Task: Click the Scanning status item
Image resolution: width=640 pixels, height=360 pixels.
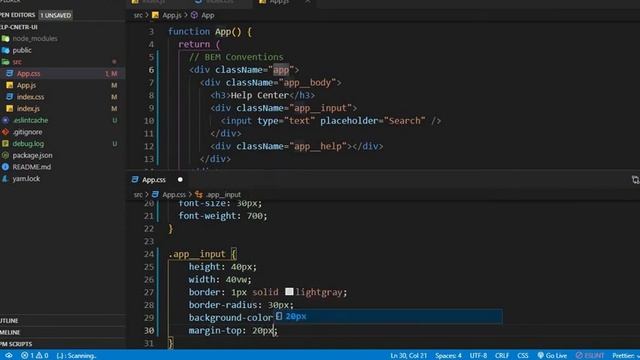Action: (76, 356)
